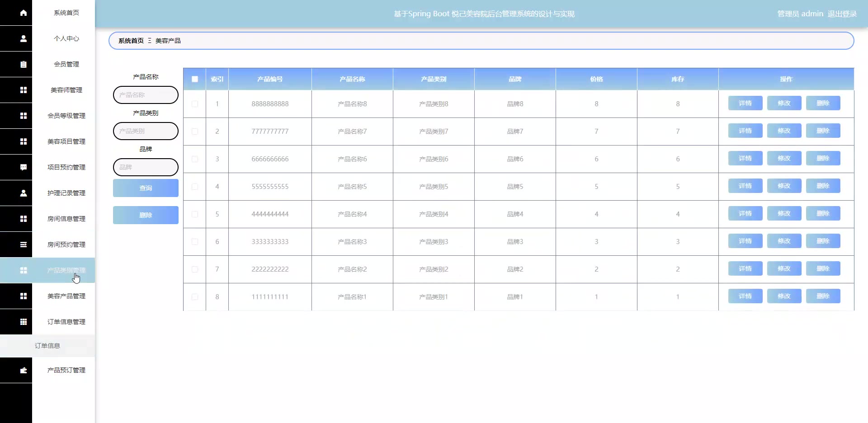Click the grid icon beside 房间信息管理

pyautogui.click(x=24, y=219)
